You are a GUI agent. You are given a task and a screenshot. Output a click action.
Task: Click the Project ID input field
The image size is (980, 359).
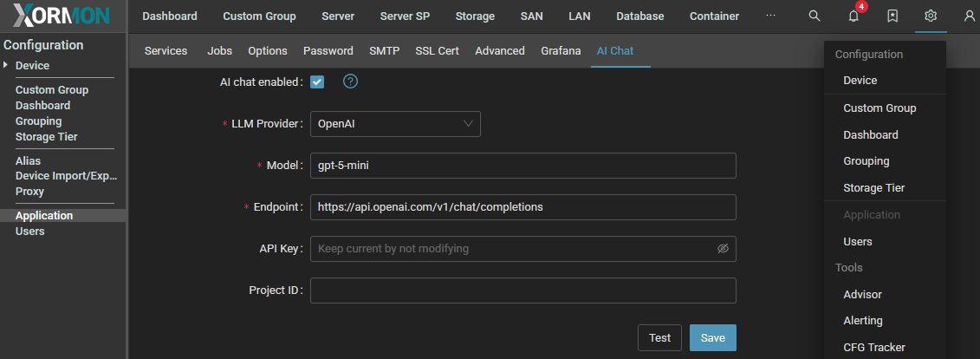522,290
